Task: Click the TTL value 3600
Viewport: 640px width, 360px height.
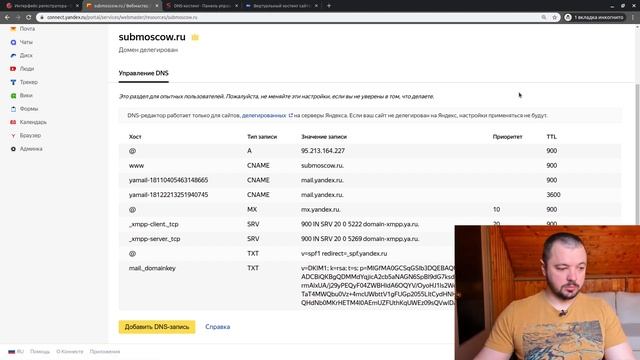Action: coord(553,195)
